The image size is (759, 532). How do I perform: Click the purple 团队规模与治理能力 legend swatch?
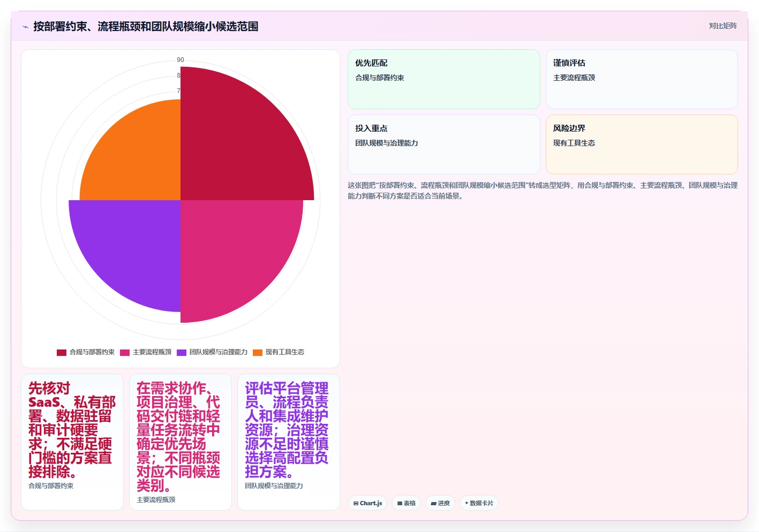point(182,352)
